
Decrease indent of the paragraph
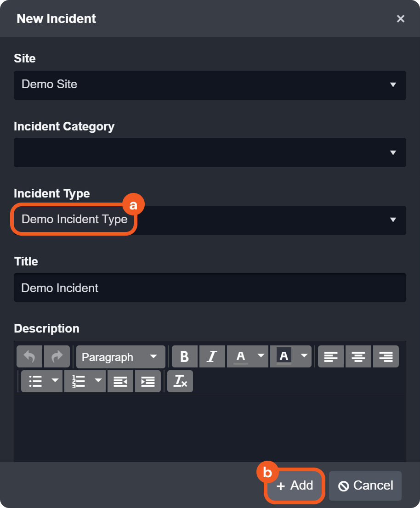120,381
